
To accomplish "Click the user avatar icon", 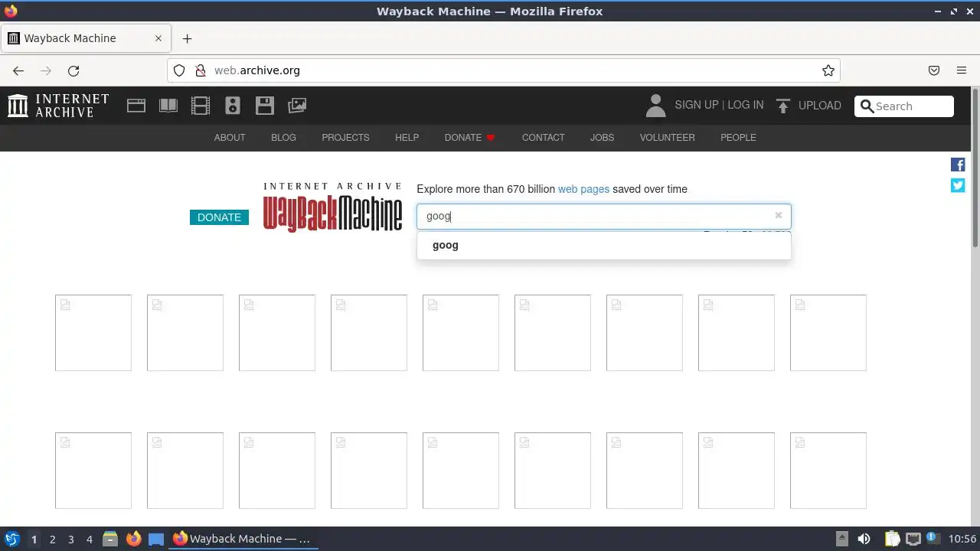I will point(655,106).
